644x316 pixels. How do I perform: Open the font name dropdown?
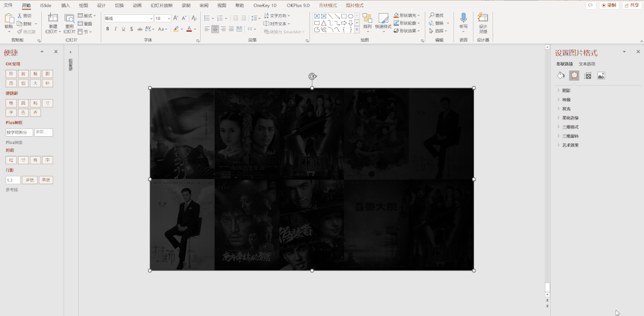[x=152, y=19]
